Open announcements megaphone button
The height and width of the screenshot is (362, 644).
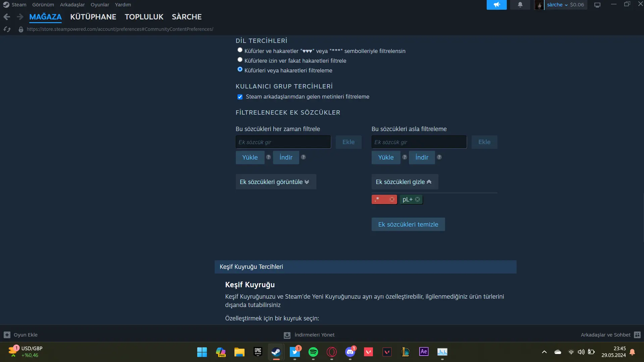pyautogui.click(x=496, y=5)
